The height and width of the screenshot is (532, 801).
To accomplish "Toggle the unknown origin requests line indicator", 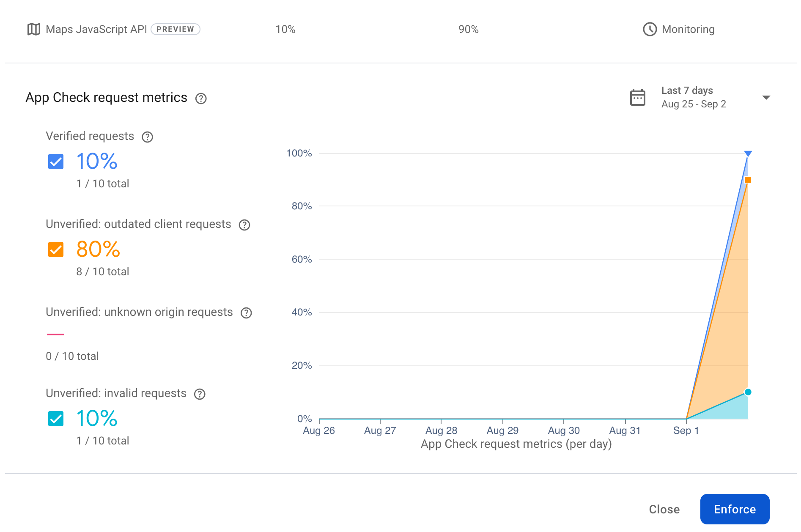I will click(56, 334).
